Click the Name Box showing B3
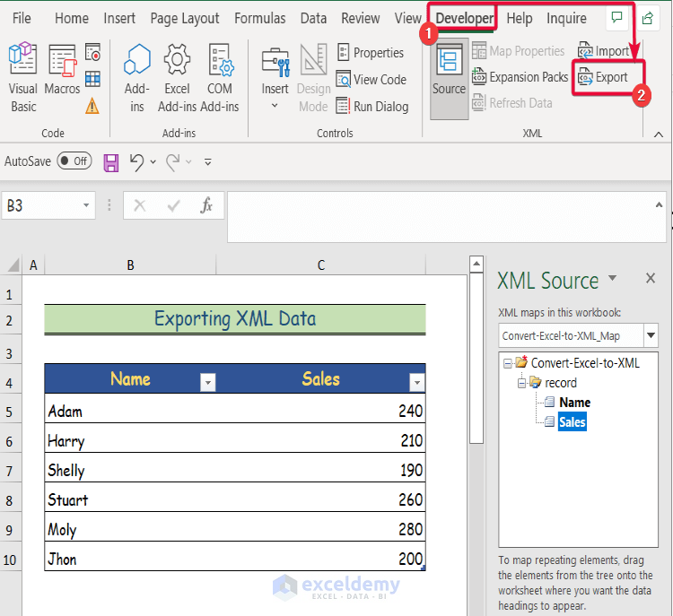Image resolution: width=673 pixels, height=616 pixels. click(x=40, y=205)
